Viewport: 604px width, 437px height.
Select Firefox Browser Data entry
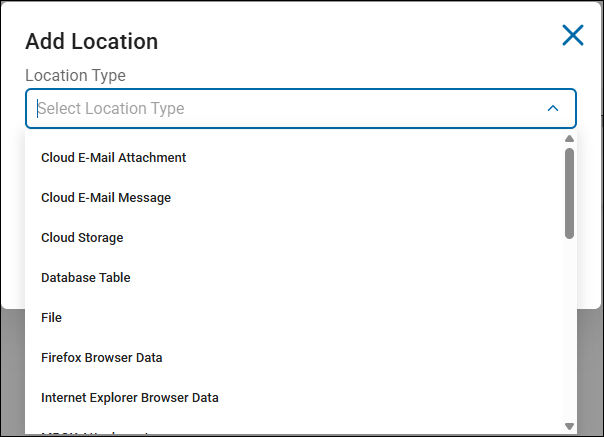tap(102, 358)
